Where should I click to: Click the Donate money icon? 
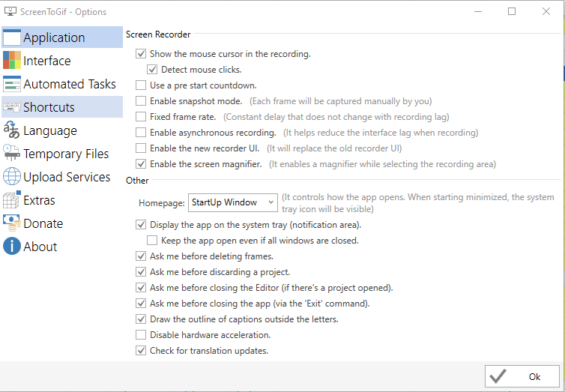click(12, 223)
